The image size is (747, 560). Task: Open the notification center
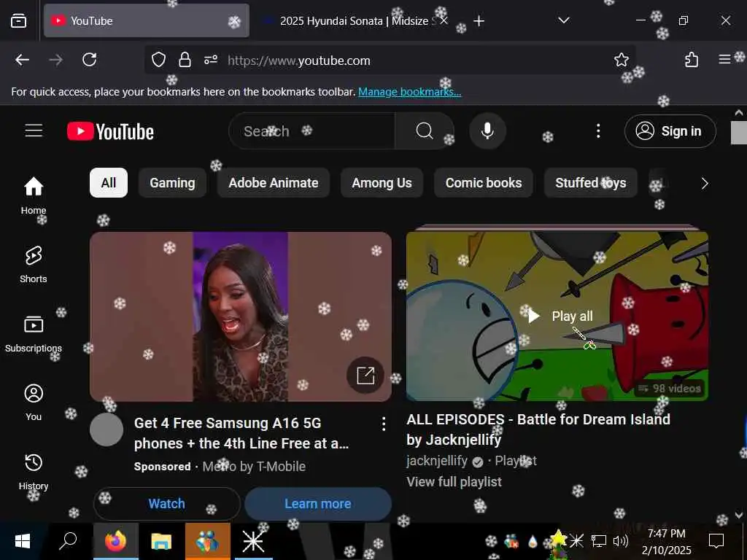[716, 541]
